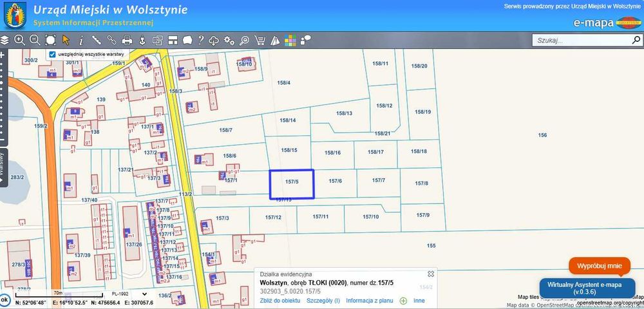Select parcel label 158/4 on map

click(284, 82)
